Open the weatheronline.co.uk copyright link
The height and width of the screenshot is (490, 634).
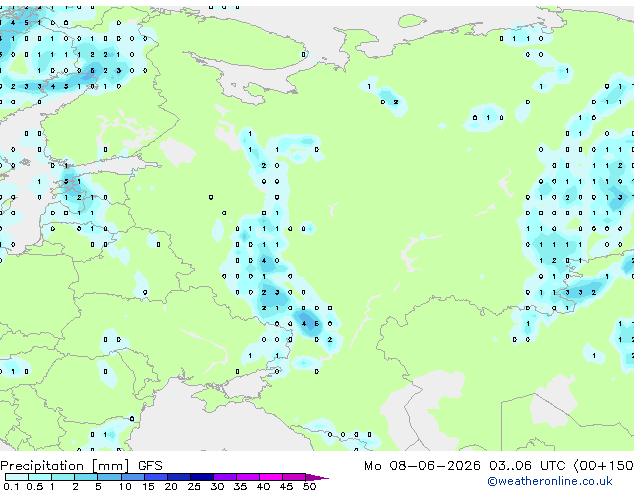coord(550,481)
